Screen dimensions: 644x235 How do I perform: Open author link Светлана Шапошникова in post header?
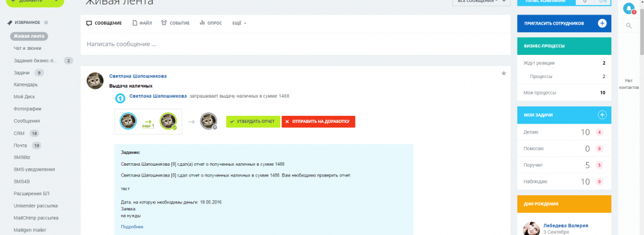click(x=138, y=76)
